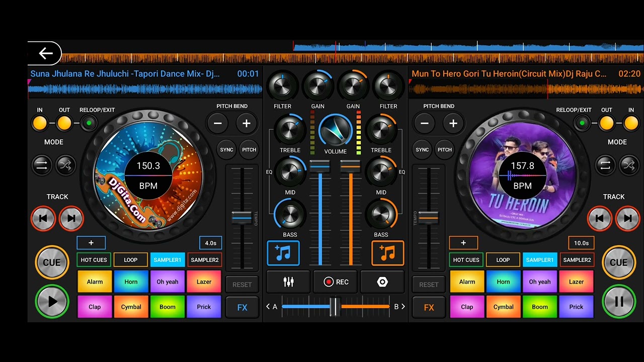Open the mixer equalizer settings icon
Viewport: 644px width, 362px height.
coord(288,282)
